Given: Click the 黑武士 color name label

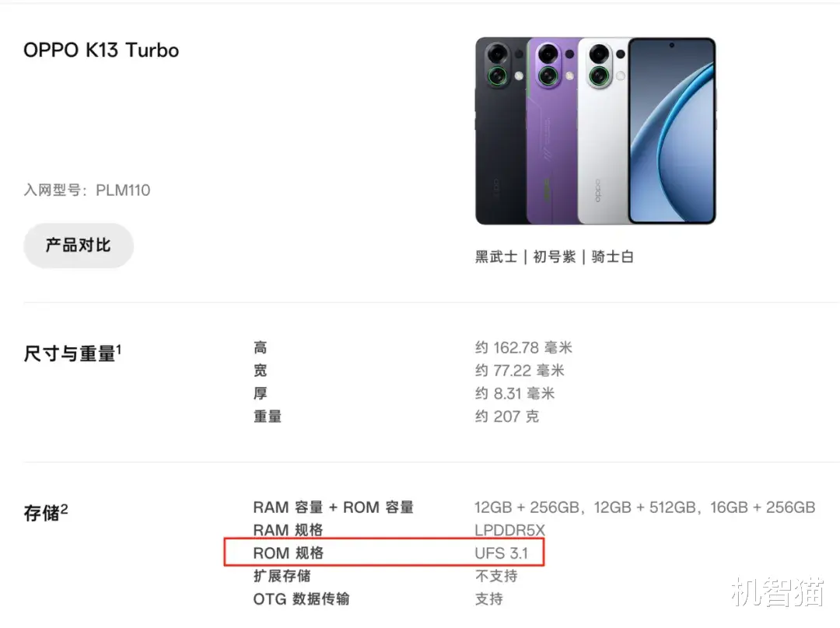Looking at the screenshot, I should pos(495,256).
